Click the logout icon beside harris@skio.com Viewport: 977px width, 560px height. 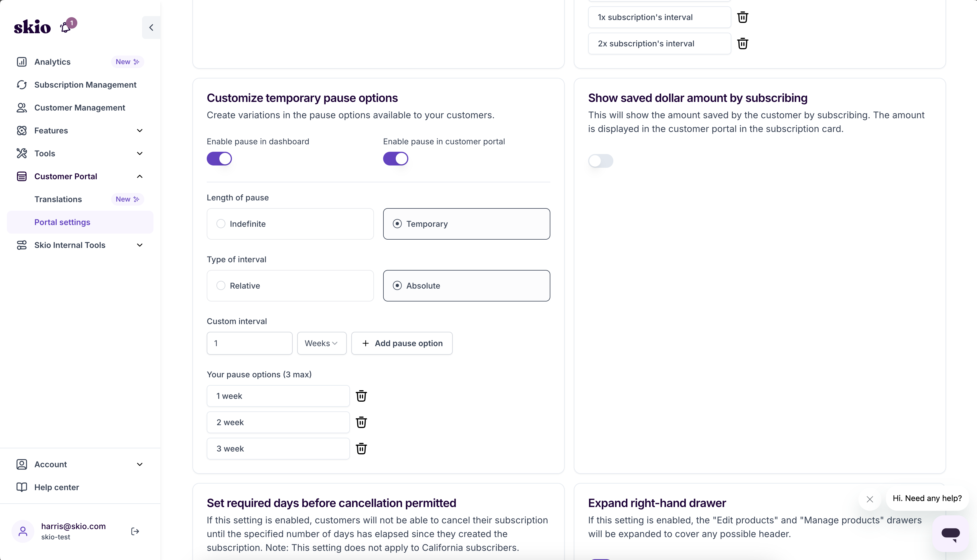(135, 531)
